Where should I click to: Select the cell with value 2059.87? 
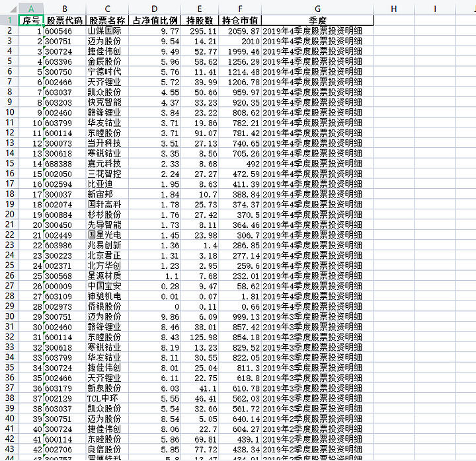pos(240,31)
